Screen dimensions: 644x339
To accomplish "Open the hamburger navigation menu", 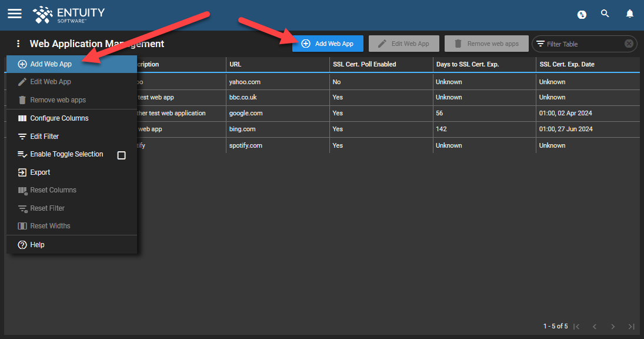I will pyautogui.click(x=14, y=14).
